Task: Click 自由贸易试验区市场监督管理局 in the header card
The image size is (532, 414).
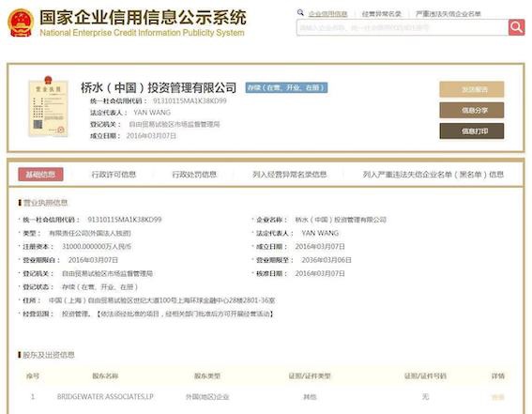Action: click(175, 124)
